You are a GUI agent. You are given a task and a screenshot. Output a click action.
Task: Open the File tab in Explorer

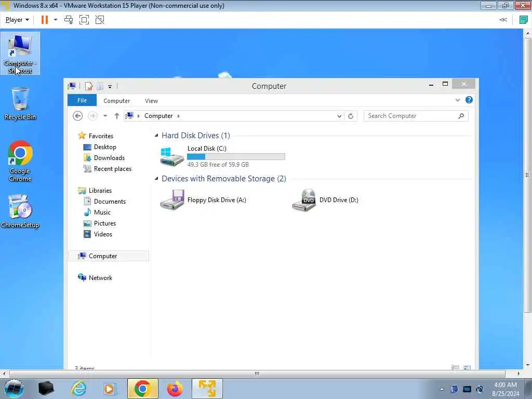[82, 100]
